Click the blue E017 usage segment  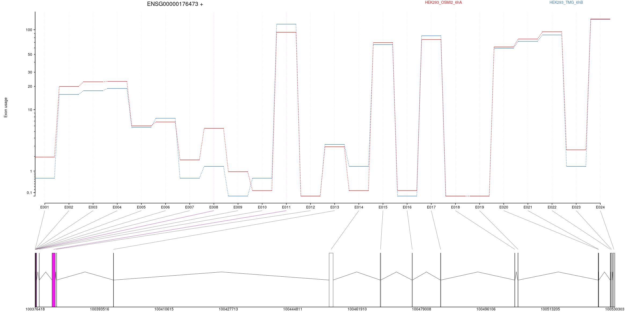click(x=431, y=36)
